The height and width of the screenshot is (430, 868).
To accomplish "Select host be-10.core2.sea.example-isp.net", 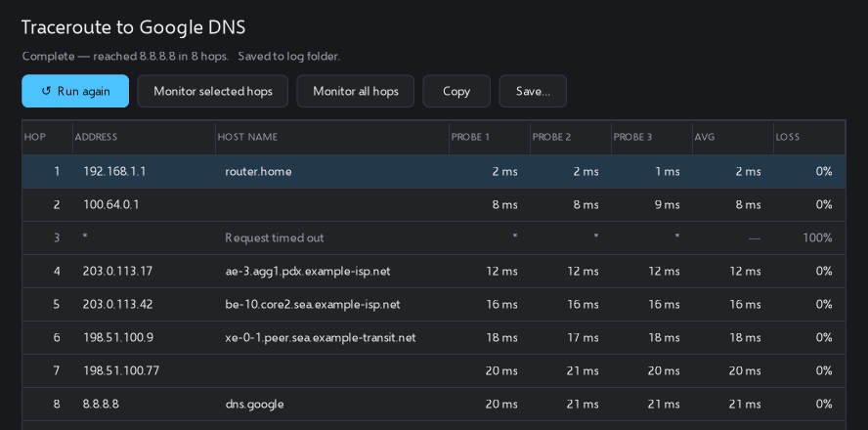I will click(x=312, y=304).
